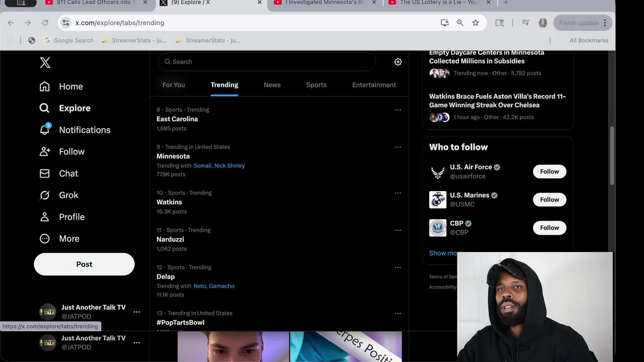Open the browser zoom magnifier icon

460,23
